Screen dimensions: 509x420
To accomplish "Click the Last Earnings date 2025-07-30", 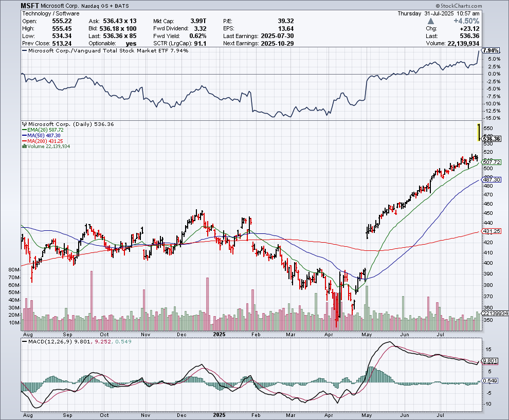I will 277,36.
